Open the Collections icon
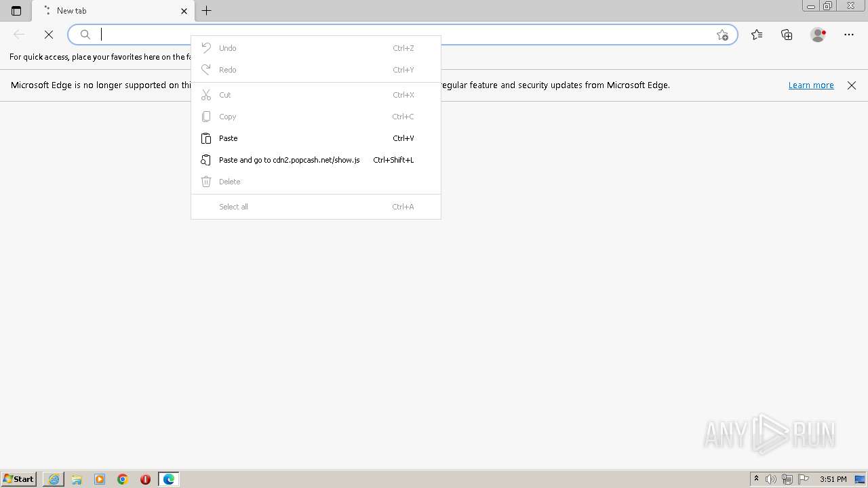The height and width of the screenshot is (488, 868). (x=787, y=35)
